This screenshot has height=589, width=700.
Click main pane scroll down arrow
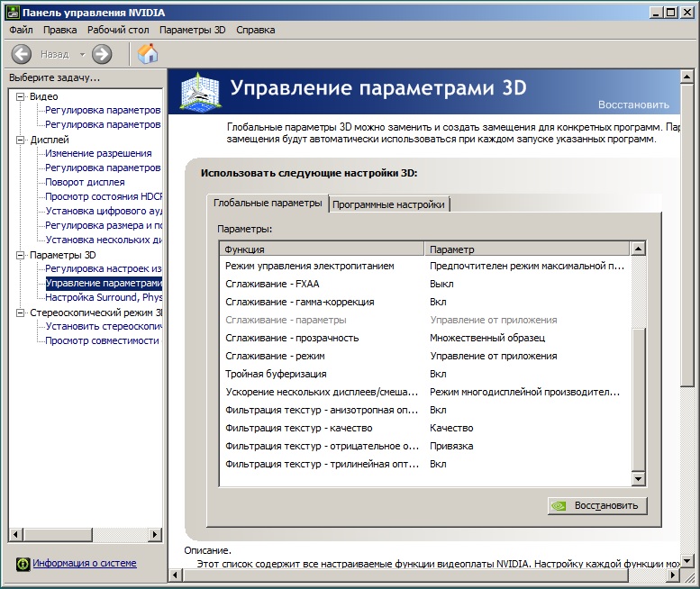coord(687,561)
